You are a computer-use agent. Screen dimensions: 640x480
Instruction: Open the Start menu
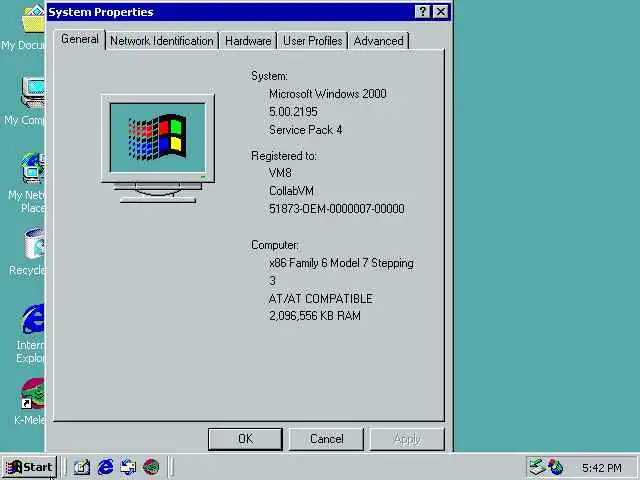[29, 467]
